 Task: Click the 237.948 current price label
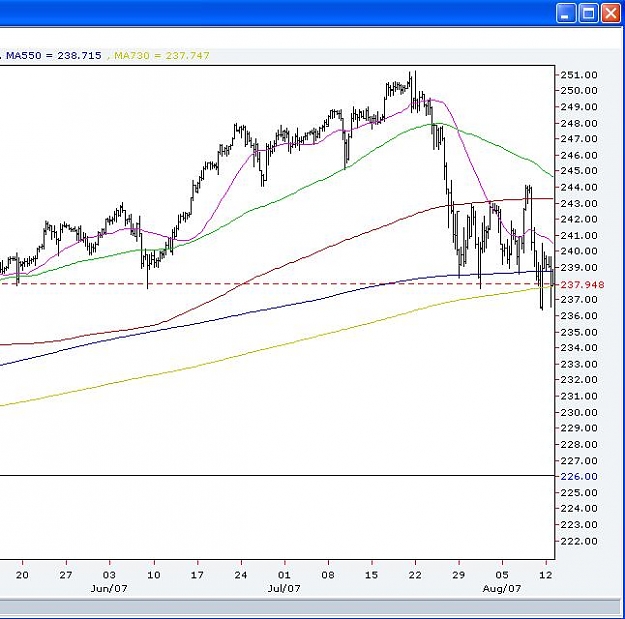click(x=582, y=285)
